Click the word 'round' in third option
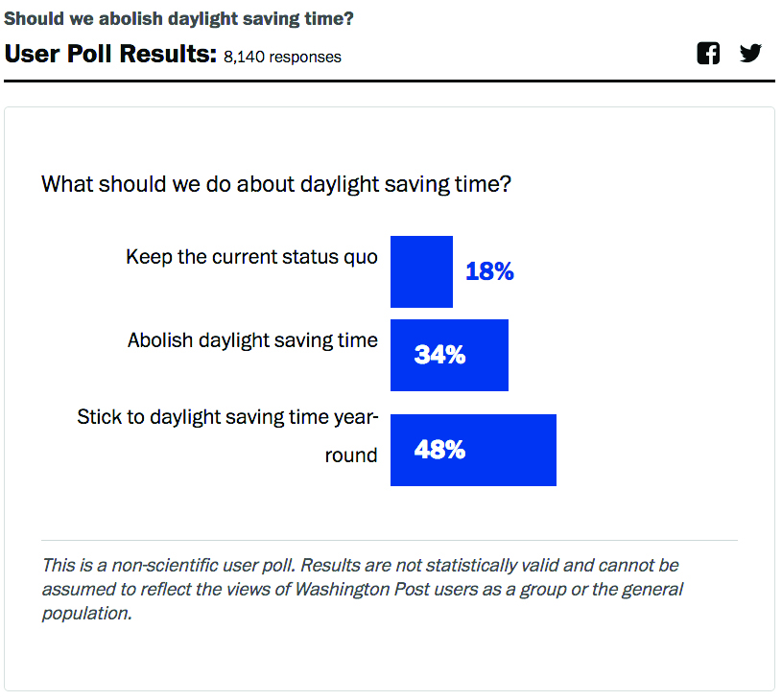782x700 pixels. [x=351, y=455]
